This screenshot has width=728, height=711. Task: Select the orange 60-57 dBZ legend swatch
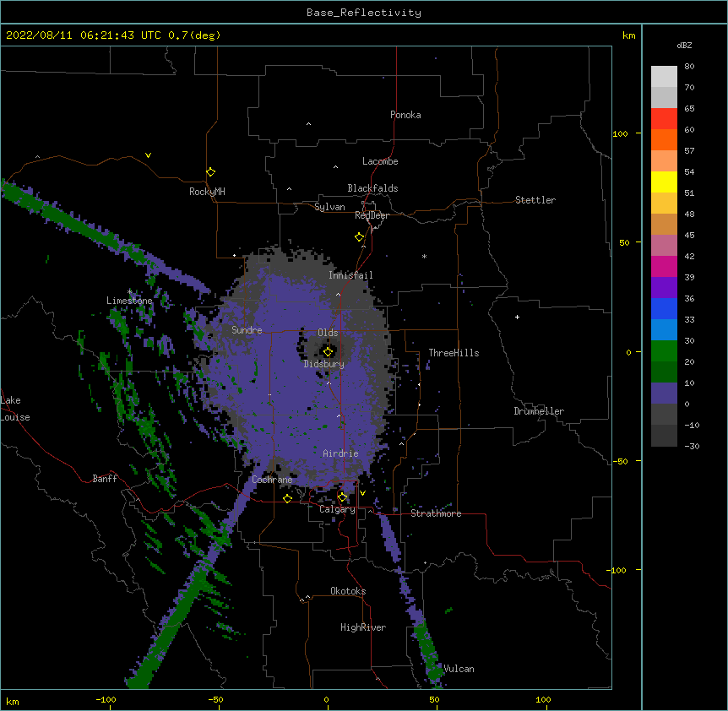(664, 139)
